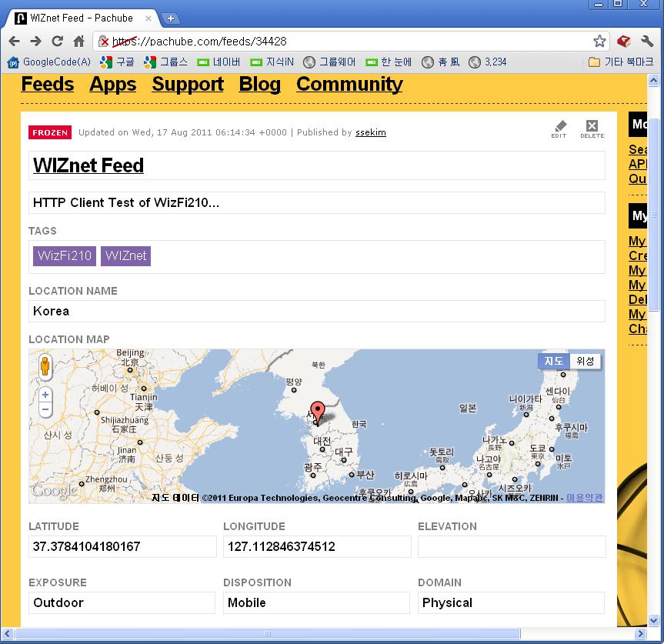Click the red extension icon beside the star
Screen dimensions: 664x644
623,41
